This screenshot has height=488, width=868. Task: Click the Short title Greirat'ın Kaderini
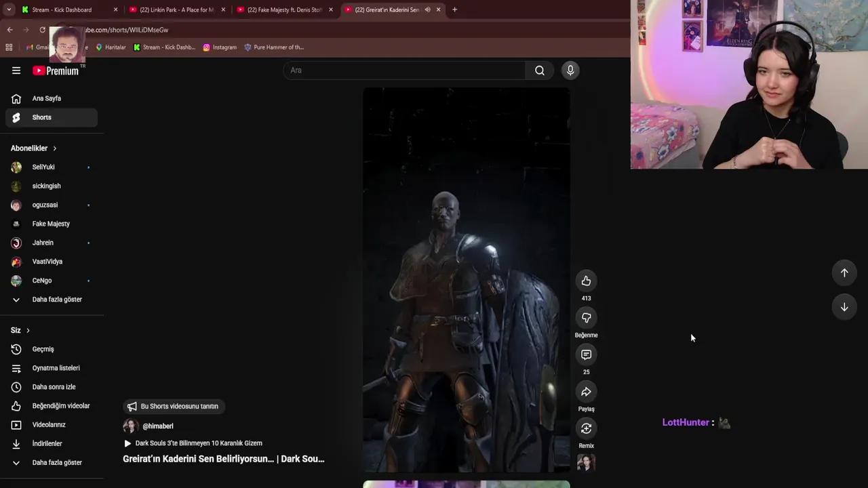224,459
